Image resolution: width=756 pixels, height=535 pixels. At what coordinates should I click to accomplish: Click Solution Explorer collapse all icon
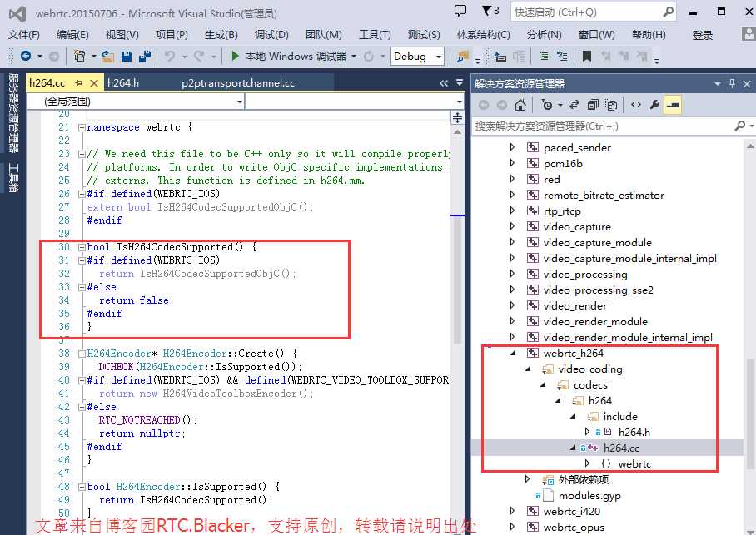point(593,105)
